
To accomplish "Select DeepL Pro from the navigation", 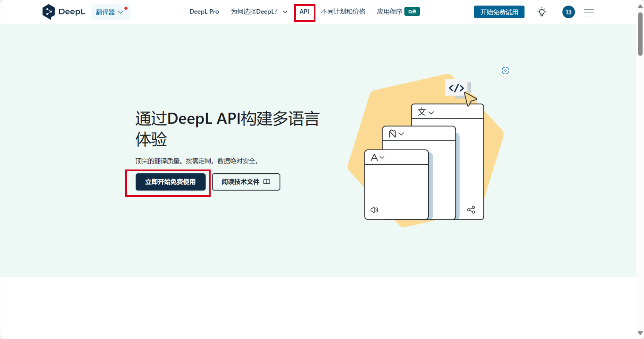I will pos(204,12).
